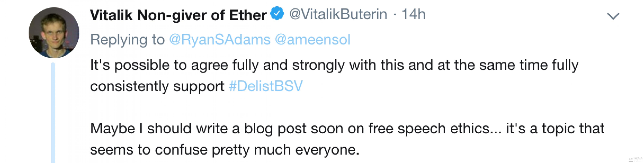This screenshot has height=163, width=644.
Task: Open the @VitalikButerin handle link
Action: tap(338, 14)
